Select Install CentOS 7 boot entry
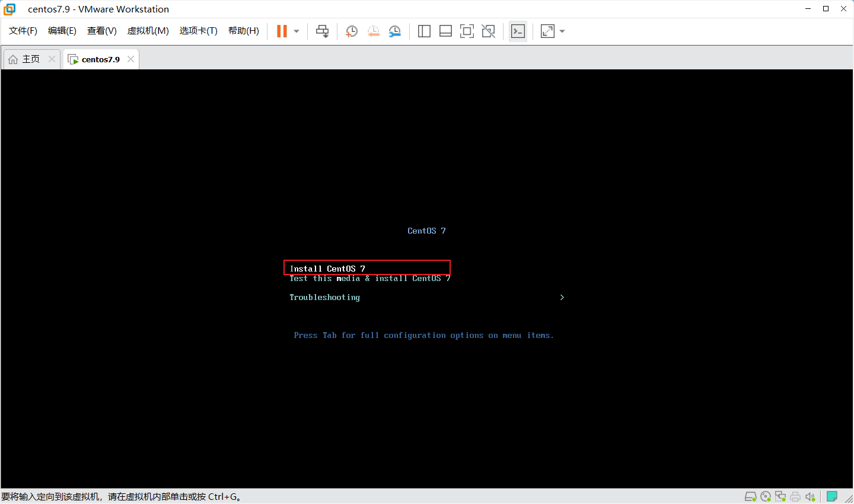This screenshot has width=854, height=504. click(x=327, y=269)
